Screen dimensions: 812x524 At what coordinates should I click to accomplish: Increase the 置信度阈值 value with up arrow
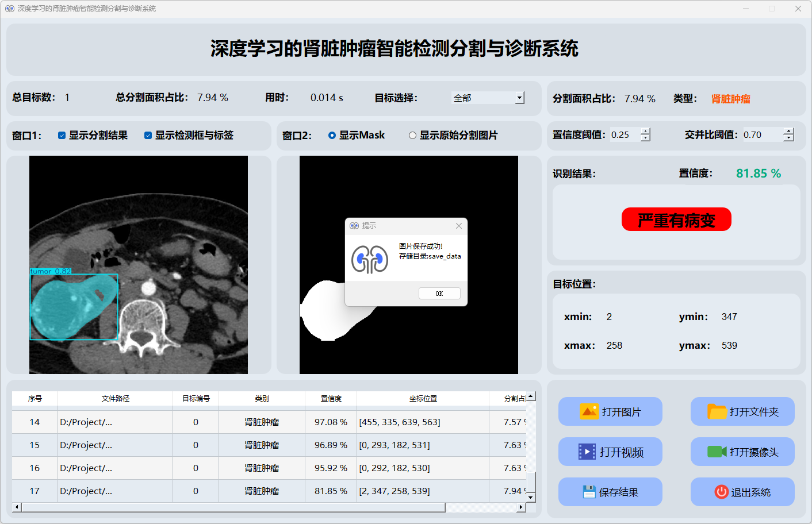pos(645,131)
